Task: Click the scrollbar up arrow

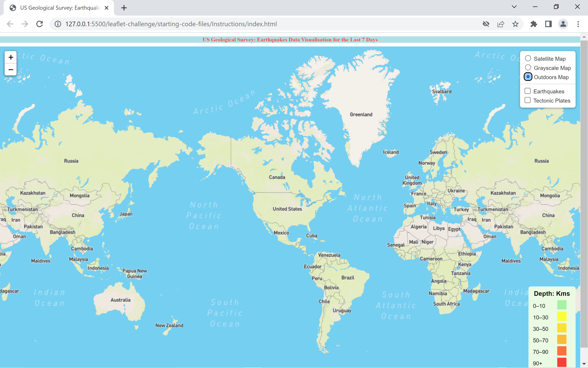Action: [x=584, y=37]
